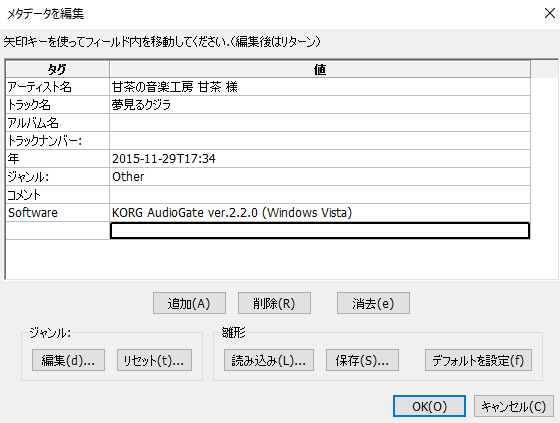Viewport: 560px width, 423px height.
Task: Click the genre リセット(t)... button
Action: click(x=154, y=360)
